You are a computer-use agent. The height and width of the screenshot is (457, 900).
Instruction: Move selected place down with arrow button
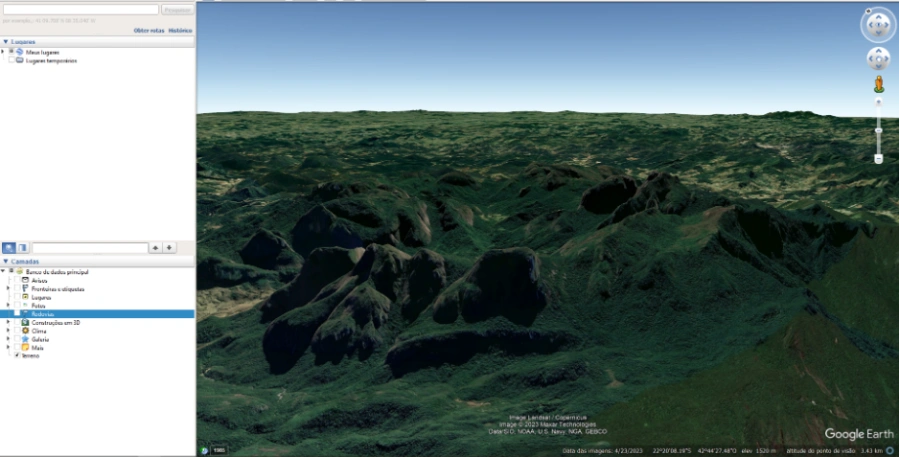[x=169, y=247]
